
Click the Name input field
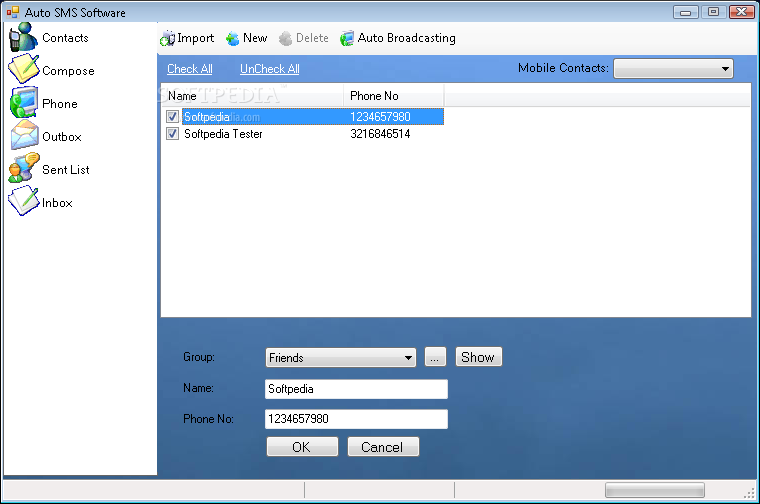tap(356, 389)
